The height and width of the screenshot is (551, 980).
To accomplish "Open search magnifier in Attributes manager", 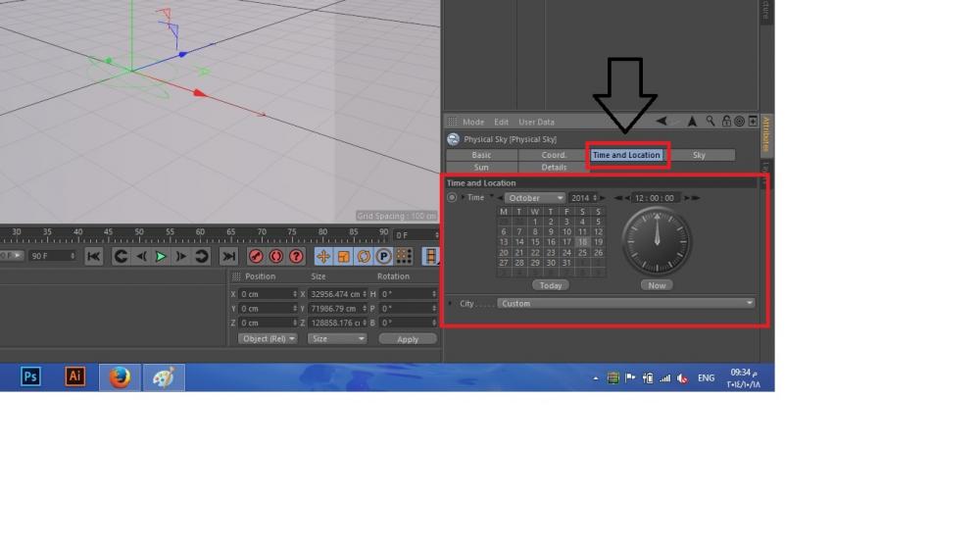I will point(710,122).
